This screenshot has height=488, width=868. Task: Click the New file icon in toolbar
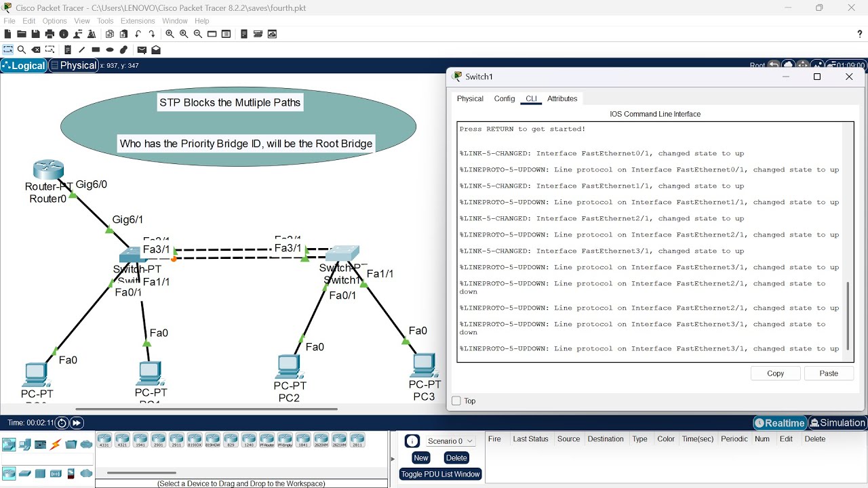pos(7,34)
